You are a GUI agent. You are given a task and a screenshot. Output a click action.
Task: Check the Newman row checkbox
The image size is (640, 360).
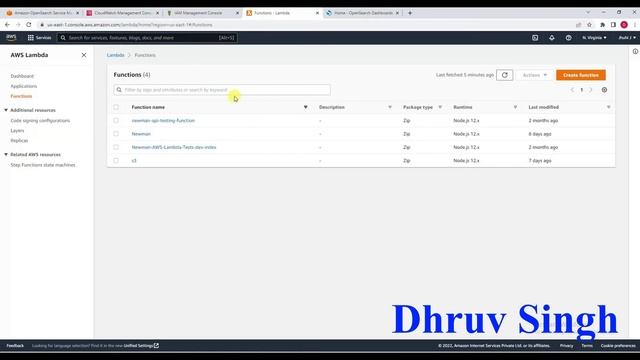pyautogui.click(x=116, y=134)
